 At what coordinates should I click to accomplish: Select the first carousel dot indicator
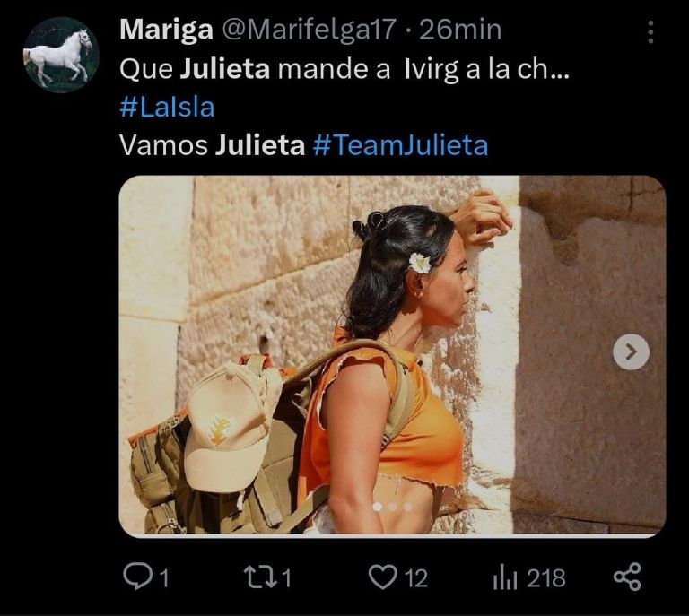click(x=377, y=507)
